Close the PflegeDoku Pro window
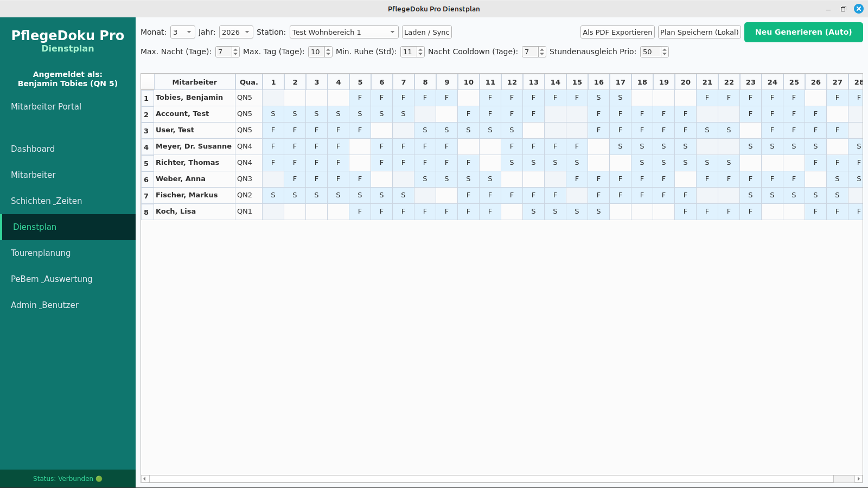The image size is (868, 488). tap(858, 9)
